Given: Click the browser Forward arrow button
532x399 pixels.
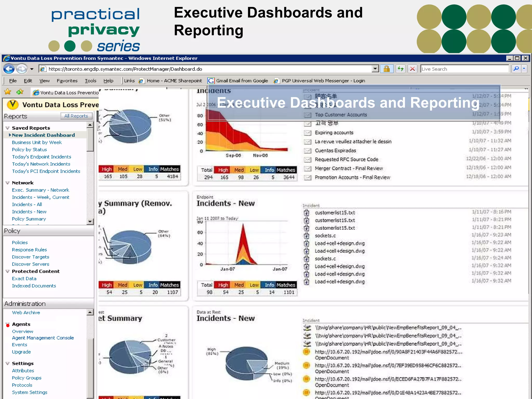Looking at the screenshot, I should (x=22, y=69).
